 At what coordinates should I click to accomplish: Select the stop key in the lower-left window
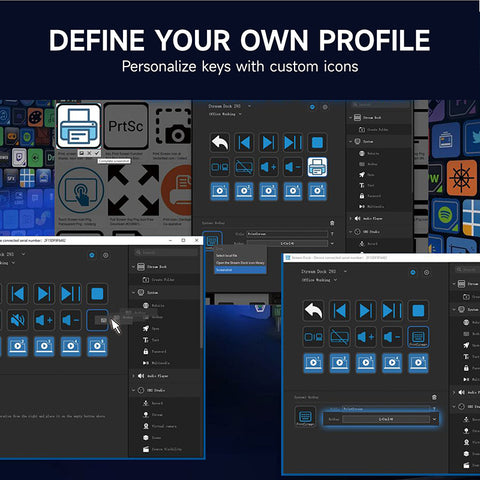(97, 294)
